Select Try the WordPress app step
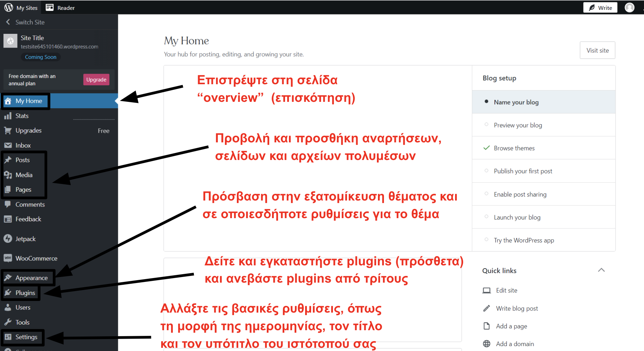Viewport: 644px width, 351px height. click(x=544, y=240)
